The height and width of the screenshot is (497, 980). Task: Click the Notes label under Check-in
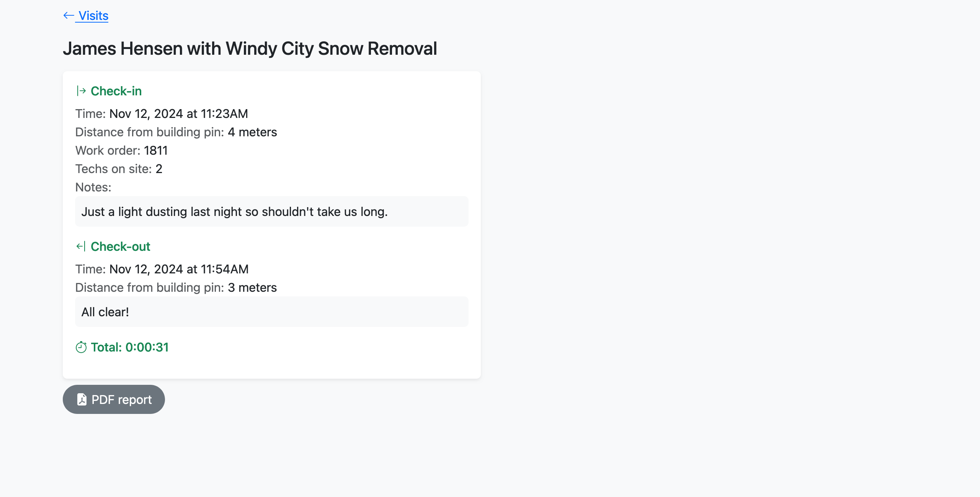click(x=93, y=187)
